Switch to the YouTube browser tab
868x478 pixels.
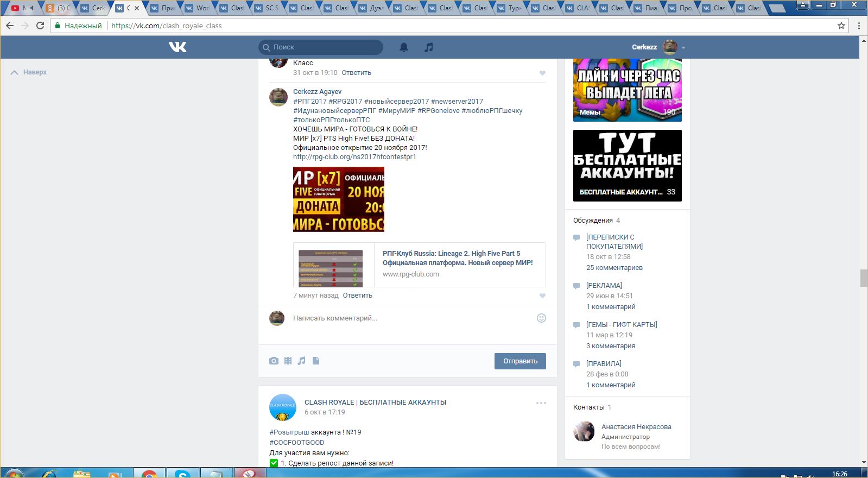tap(23, 8)
